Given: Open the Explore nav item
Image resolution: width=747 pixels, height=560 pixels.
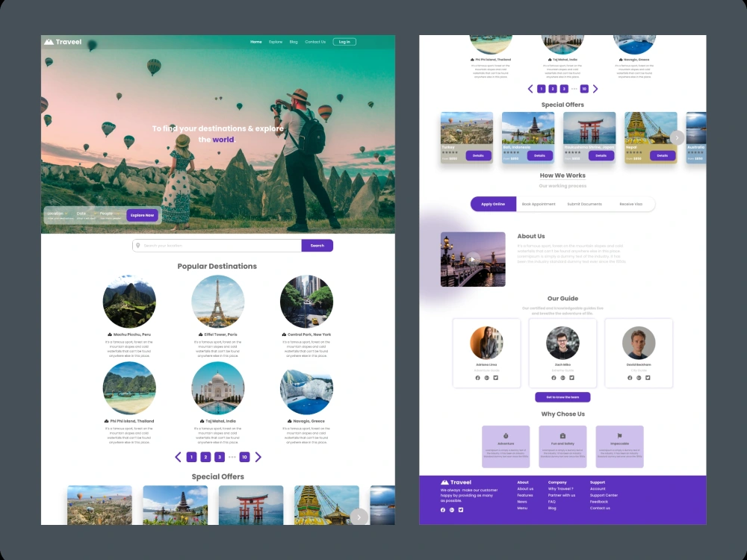Looking at the screenshot, I should 276,42.
